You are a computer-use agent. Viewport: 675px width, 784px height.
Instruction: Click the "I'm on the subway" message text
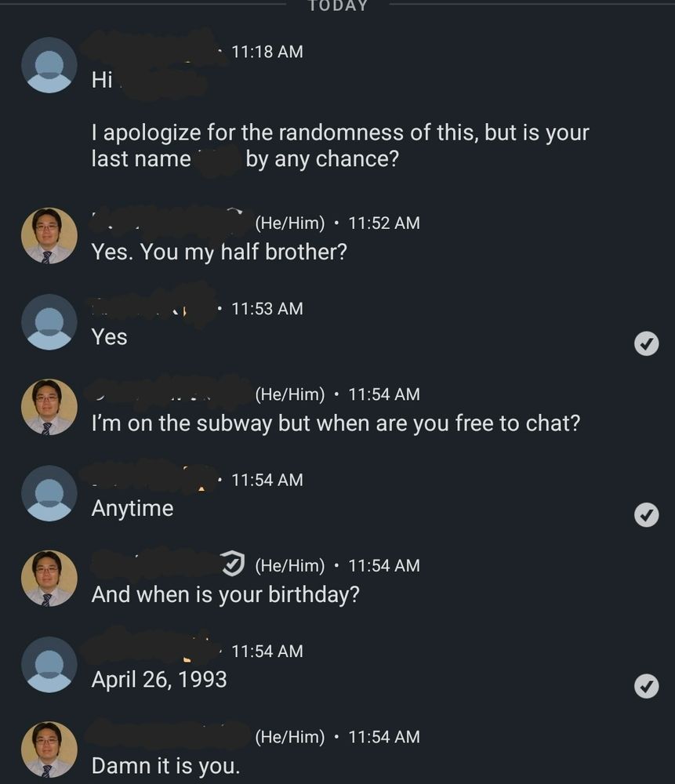pos(336,423)
